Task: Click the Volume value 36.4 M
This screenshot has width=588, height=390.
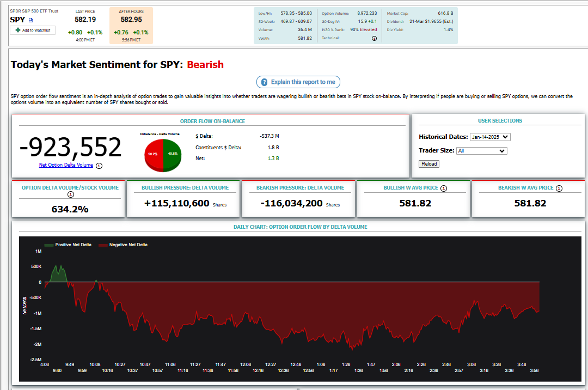Action: (305, 29)
